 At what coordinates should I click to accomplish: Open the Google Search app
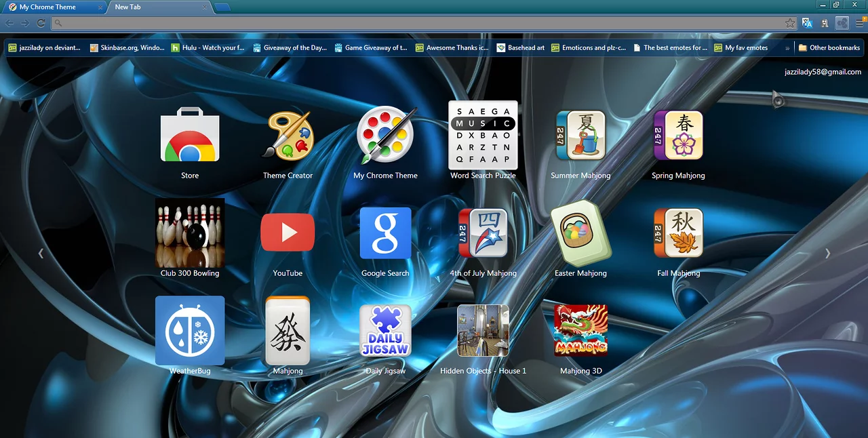pyautogui.click(x=385, y=233)
